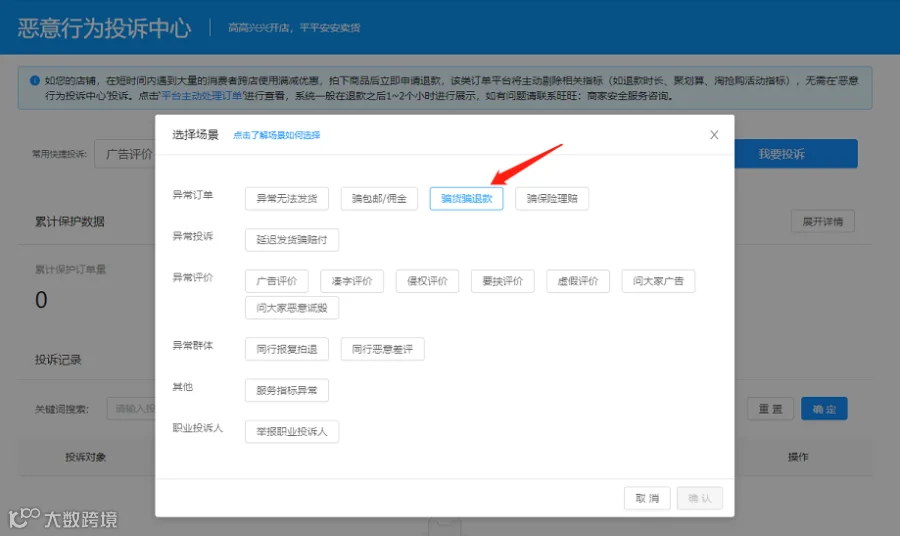The width and height of the screenshot is (900, 536).
Task: Choose the 广告评价 review scenario
Action: 277,281
